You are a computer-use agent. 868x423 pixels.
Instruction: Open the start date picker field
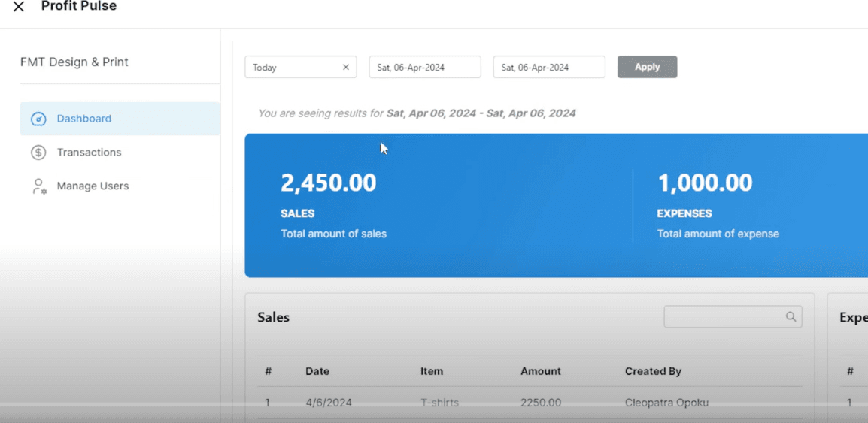pos(424,68)
